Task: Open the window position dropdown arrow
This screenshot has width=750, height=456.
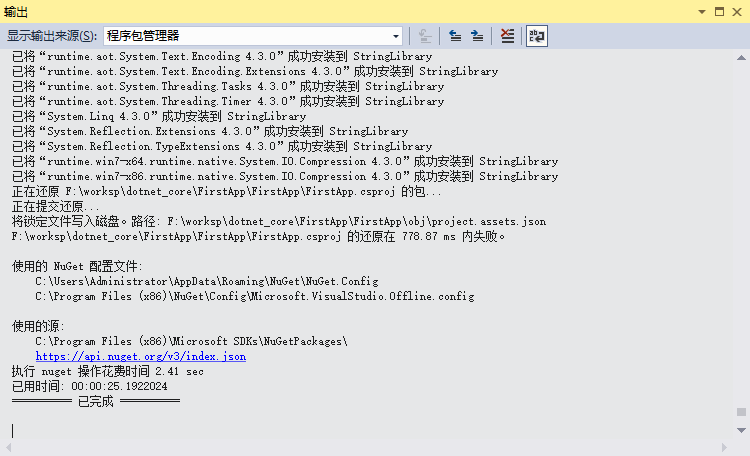Action: pos(700,10)
